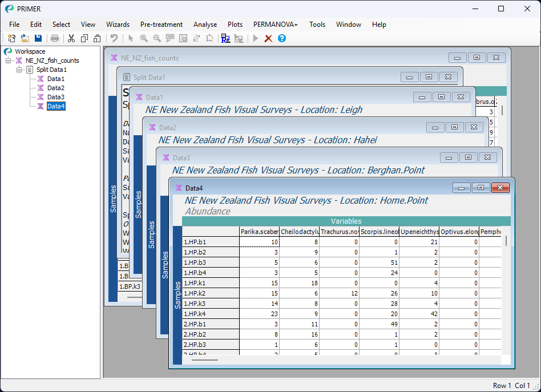
Task: Maximize the Data3 child window
Action: [x=468, y=157]
